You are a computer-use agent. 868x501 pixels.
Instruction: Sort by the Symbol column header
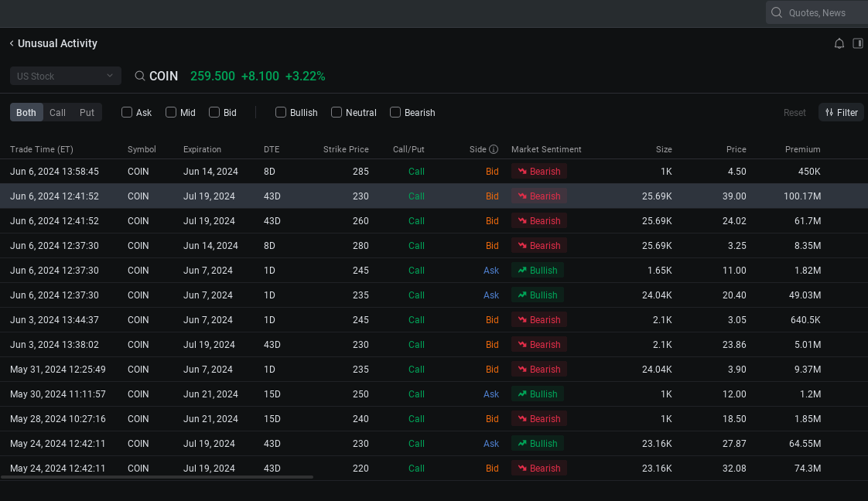[x=142, y=149]
